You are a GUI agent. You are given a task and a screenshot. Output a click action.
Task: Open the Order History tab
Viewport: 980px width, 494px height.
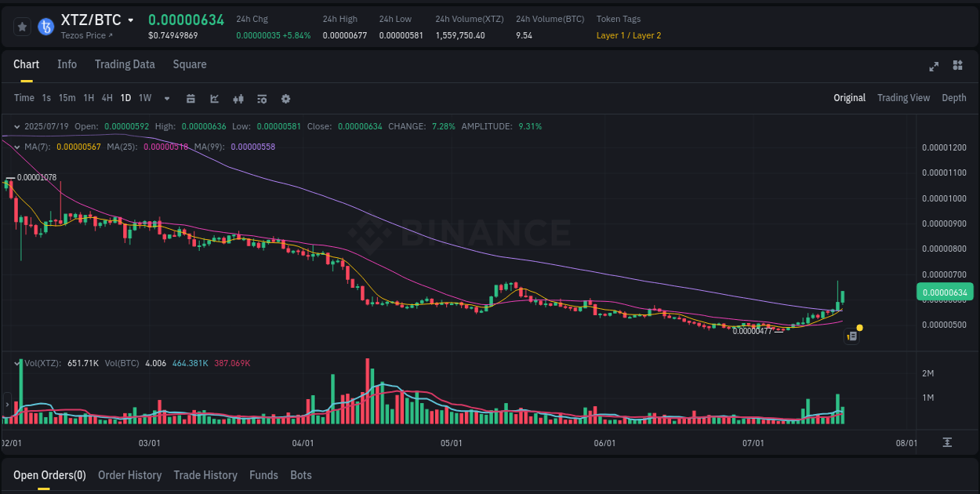tap(129, 475)
